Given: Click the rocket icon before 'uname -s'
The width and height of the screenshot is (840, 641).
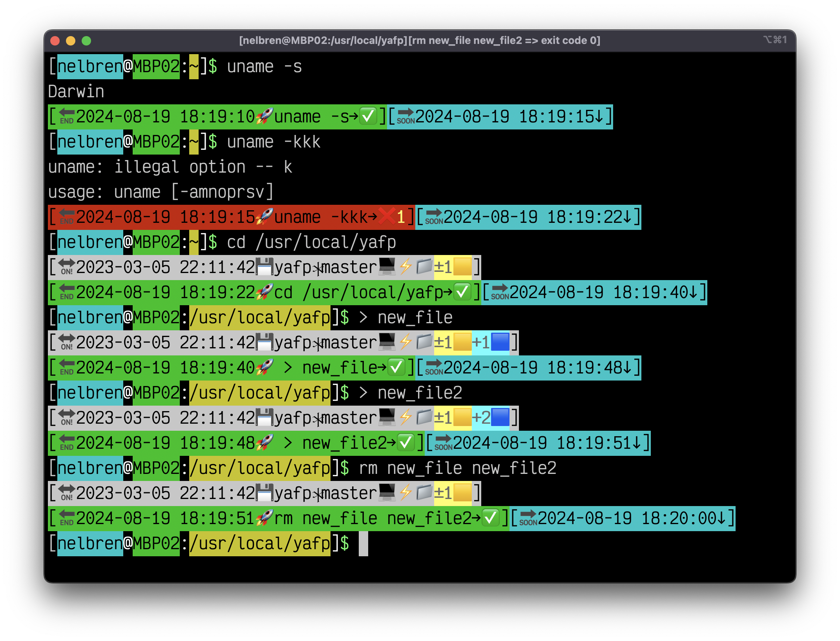Looking at the screenshot, I should [x=265, y=117].
